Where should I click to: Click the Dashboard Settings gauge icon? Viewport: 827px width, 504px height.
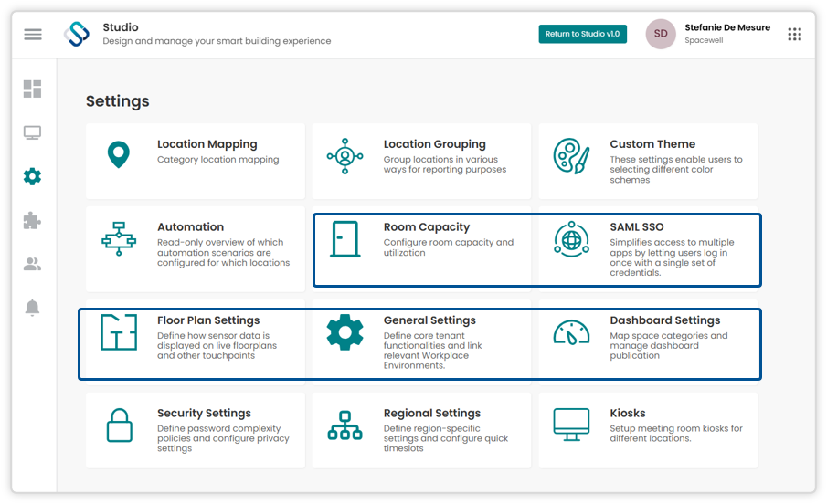[x=571, y=332]
